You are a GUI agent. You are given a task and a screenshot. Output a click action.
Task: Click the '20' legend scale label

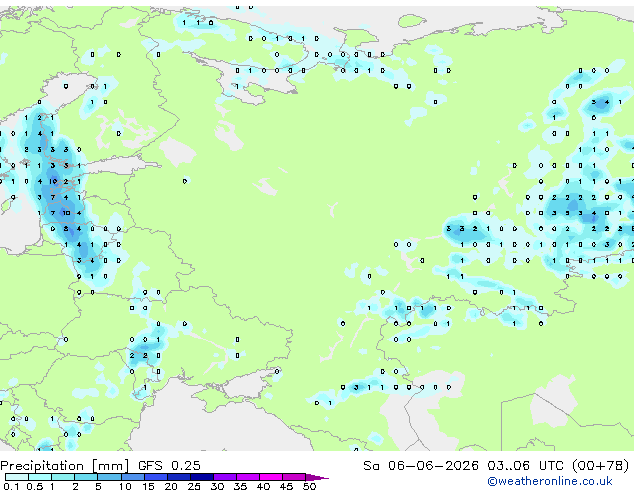pyautogui.click(x=171, y=486)
